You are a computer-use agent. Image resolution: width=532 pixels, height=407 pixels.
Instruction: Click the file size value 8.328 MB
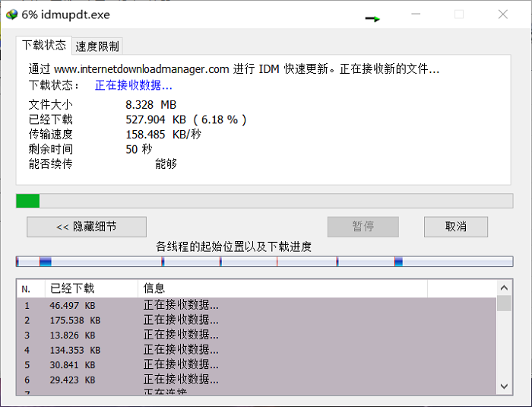click(150, 105)
